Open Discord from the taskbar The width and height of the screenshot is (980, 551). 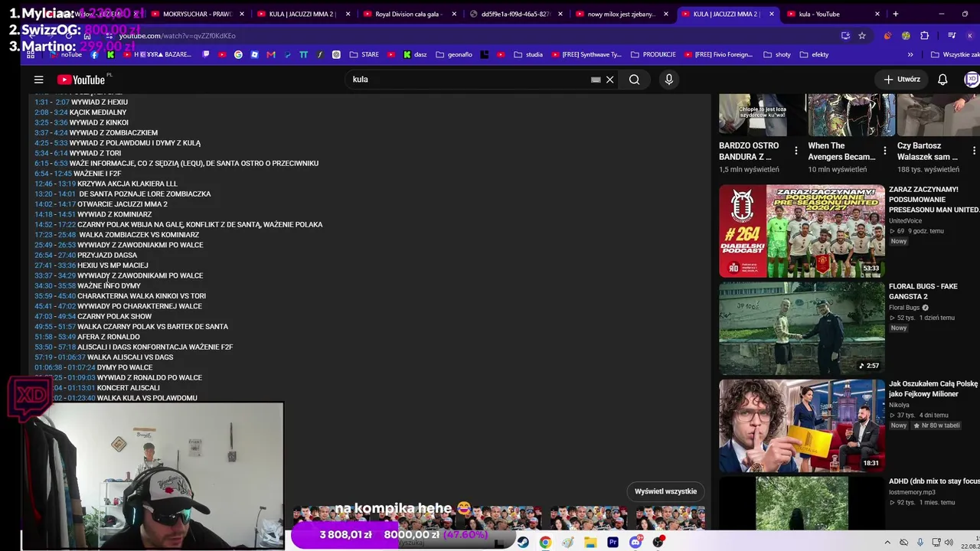(x=635, y=542)
